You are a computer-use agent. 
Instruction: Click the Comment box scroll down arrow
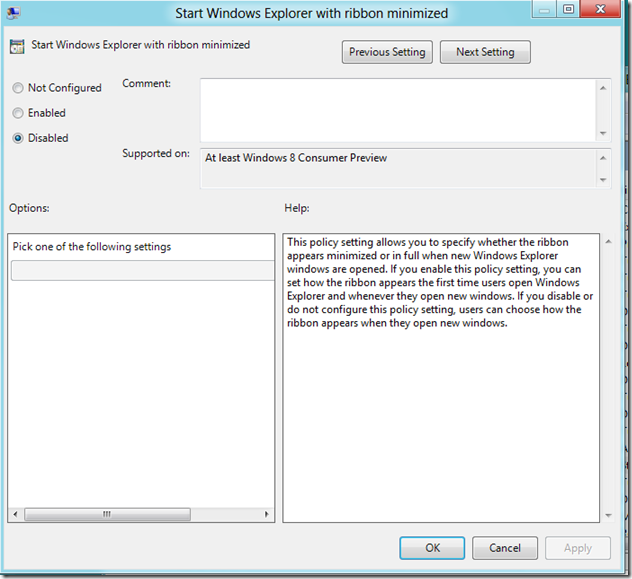(x=603, y=133)
